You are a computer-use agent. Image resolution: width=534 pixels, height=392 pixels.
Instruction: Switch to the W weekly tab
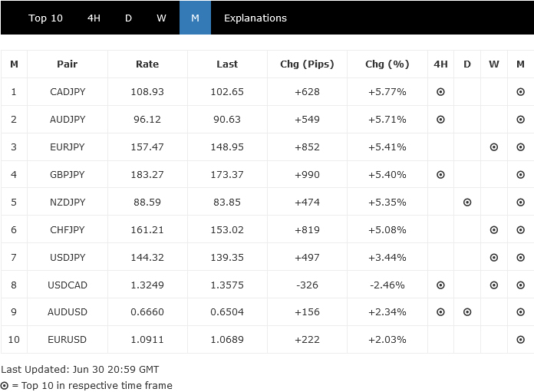[x=161, y=18]
